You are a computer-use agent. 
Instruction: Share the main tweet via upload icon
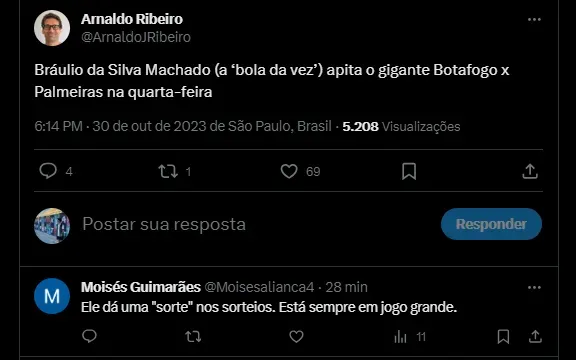[x=530, y=171]
